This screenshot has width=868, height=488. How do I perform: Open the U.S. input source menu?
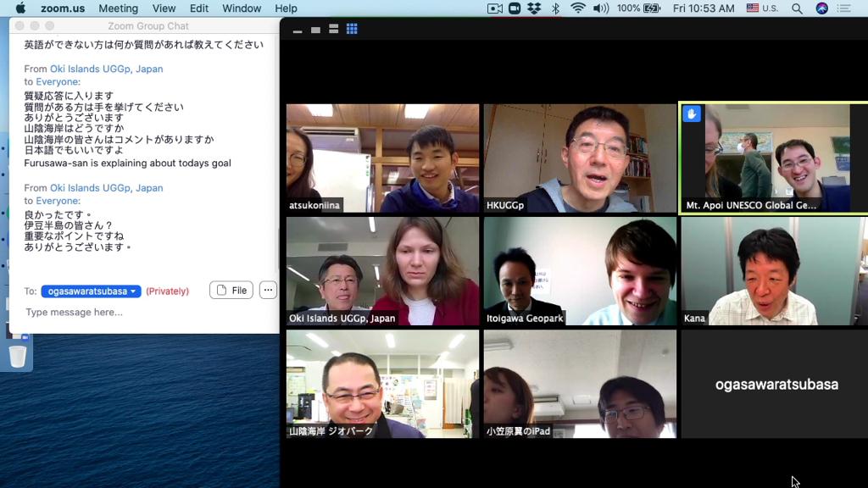762,8
